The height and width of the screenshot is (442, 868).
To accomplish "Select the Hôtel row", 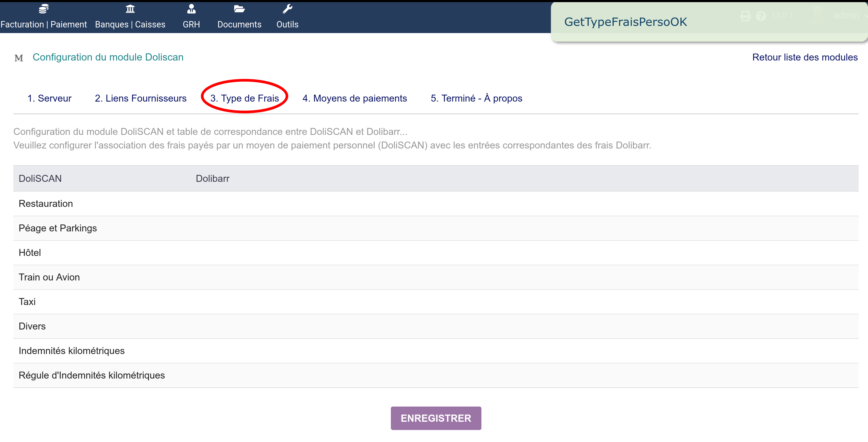I will [436, 253].
